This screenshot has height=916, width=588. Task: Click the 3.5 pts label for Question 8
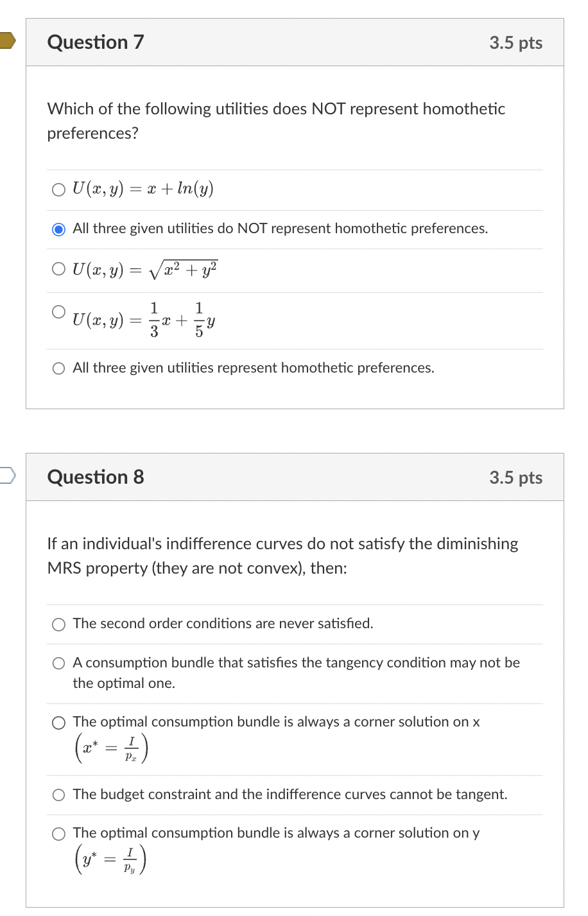pyautogui.click(x=515, y=477)
